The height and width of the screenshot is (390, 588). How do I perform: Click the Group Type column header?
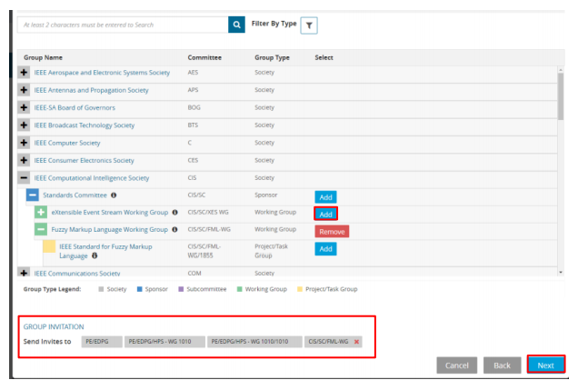[272, 58]
